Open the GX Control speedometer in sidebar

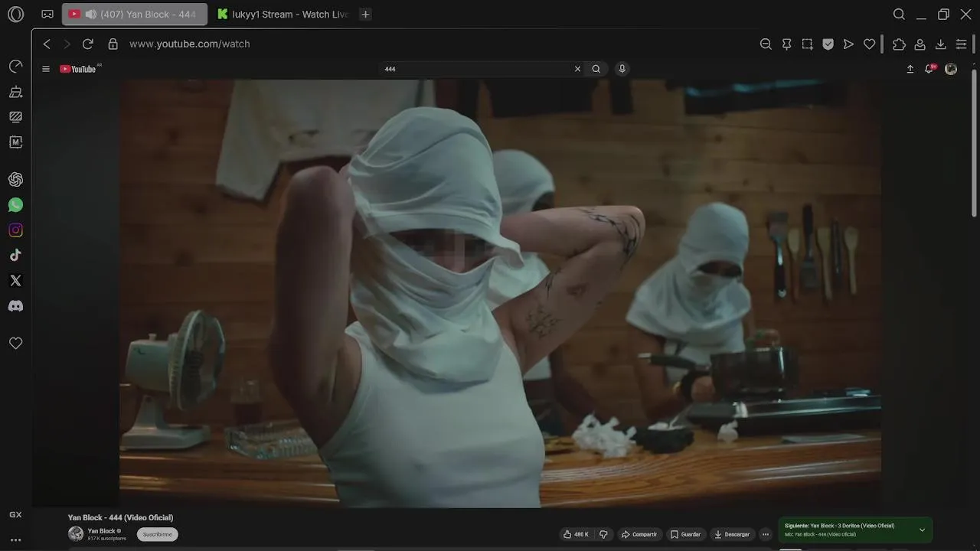pyautogui.click(x=15, y=67)
